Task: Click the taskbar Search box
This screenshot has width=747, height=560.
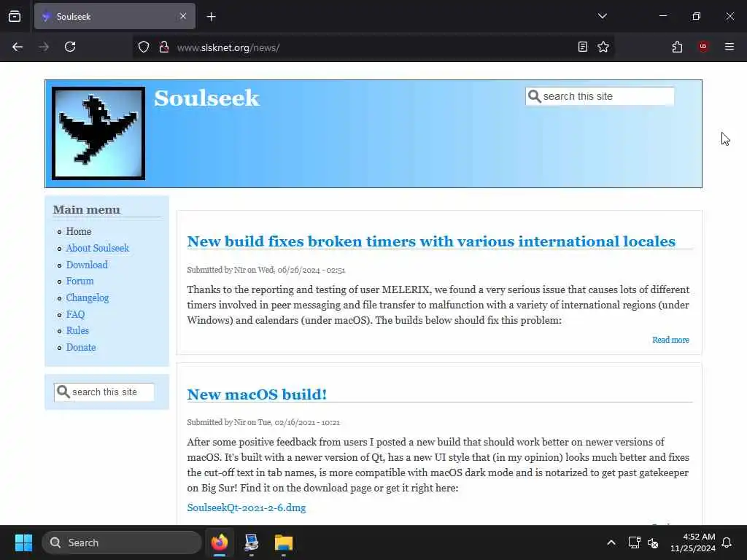Action: (x=122, y=542)
